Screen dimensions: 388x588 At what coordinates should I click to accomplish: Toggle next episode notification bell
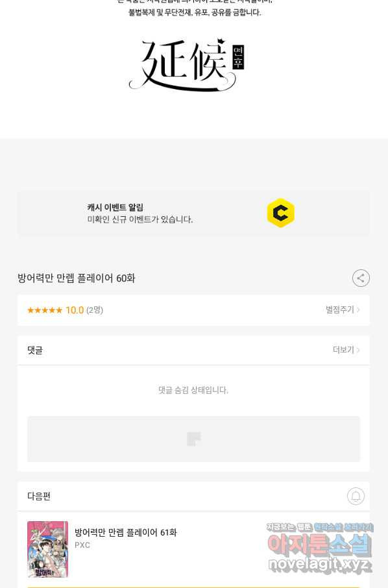356,496
